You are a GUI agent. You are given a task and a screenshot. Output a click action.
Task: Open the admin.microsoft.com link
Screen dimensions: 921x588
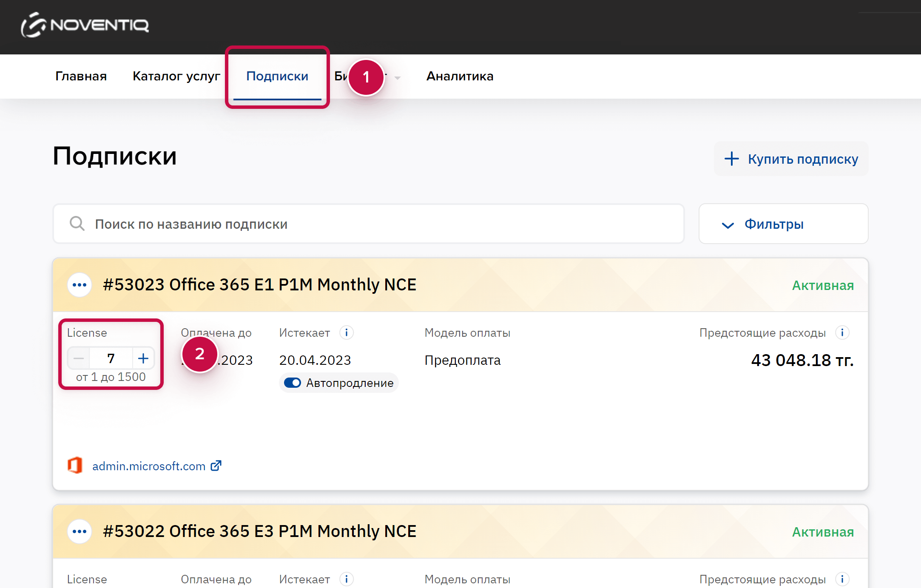click(x=149, y=466)
